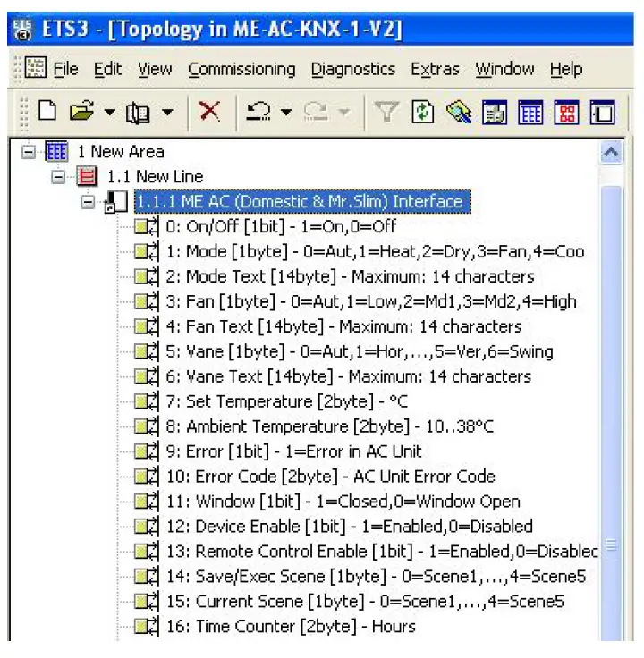Screen dimensions: 644x658
Task: Select object 14: Save/Exec Scene [1byte]
Action: point(377,576)
